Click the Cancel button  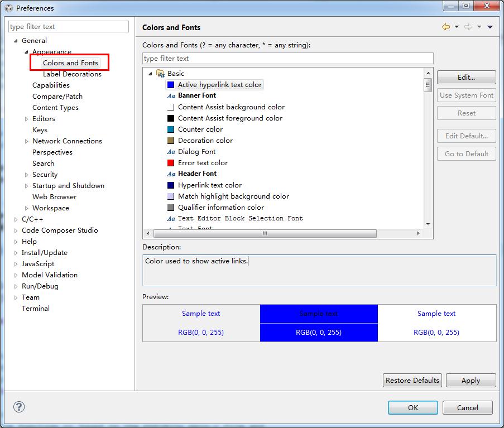point(467,407)
